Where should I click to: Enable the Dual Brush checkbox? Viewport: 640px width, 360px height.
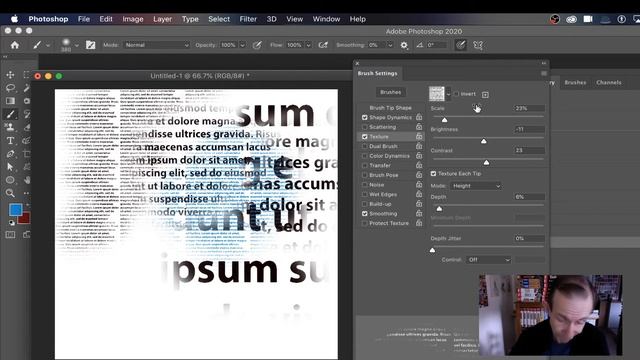(364, 146)
